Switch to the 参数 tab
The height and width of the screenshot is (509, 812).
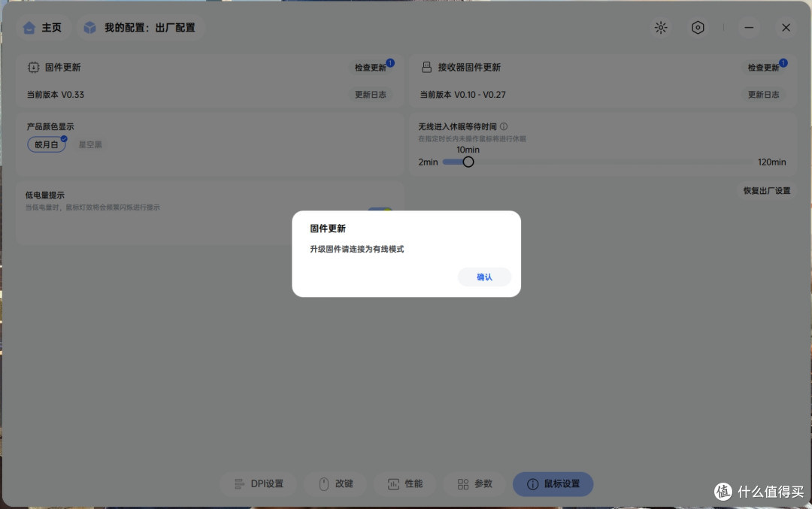tap(474, 483)
